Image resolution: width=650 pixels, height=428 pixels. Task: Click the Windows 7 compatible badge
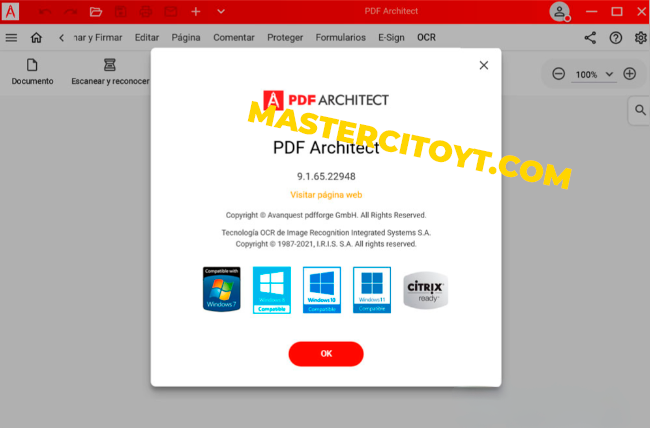pos(221,289)
